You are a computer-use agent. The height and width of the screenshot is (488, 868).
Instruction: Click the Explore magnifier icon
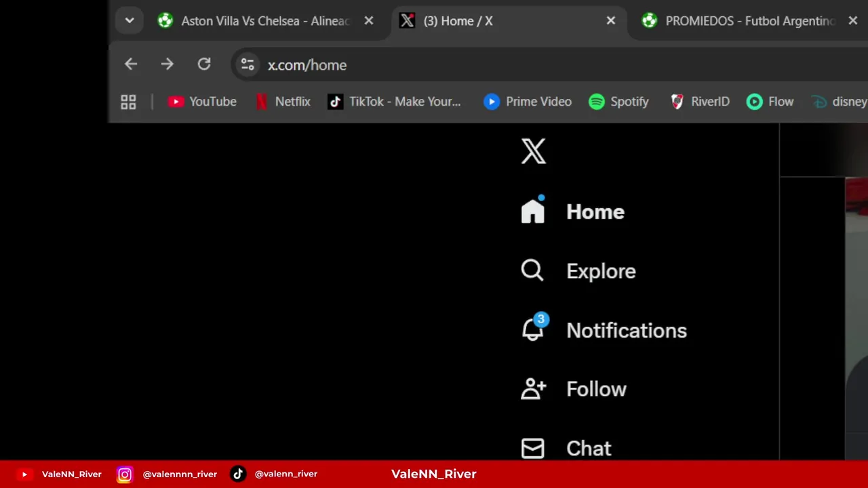point(532,270)
